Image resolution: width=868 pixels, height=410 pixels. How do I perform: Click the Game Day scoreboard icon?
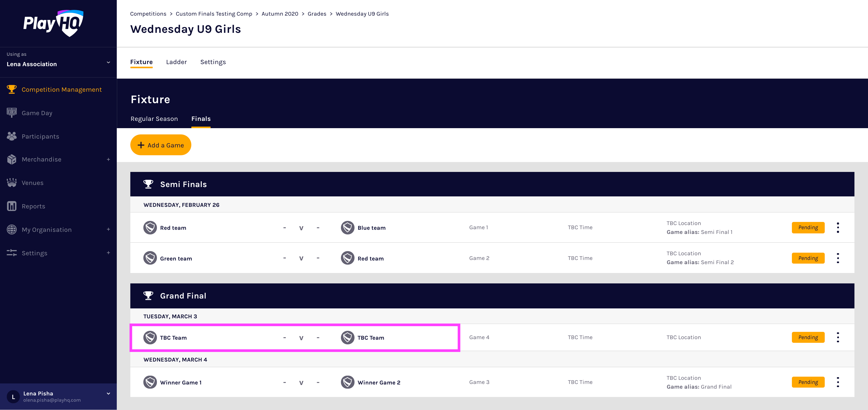click(11, 113)
